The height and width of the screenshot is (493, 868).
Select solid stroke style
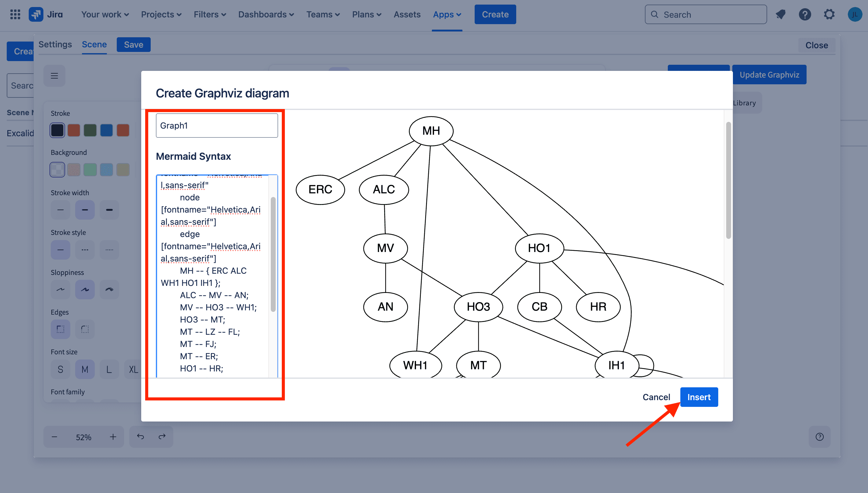click(61, 250)
